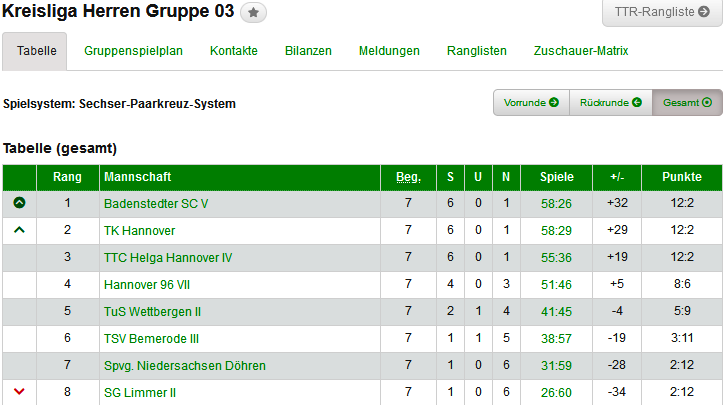
Task: Click the Hannover 96 VII team link
Action: [148, 284]
